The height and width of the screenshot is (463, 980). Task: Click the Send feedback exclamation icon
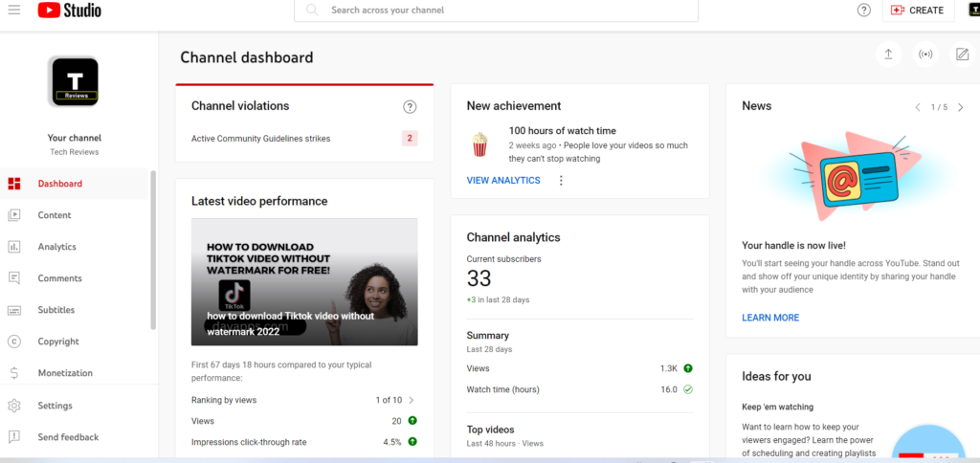coord(13,437)
